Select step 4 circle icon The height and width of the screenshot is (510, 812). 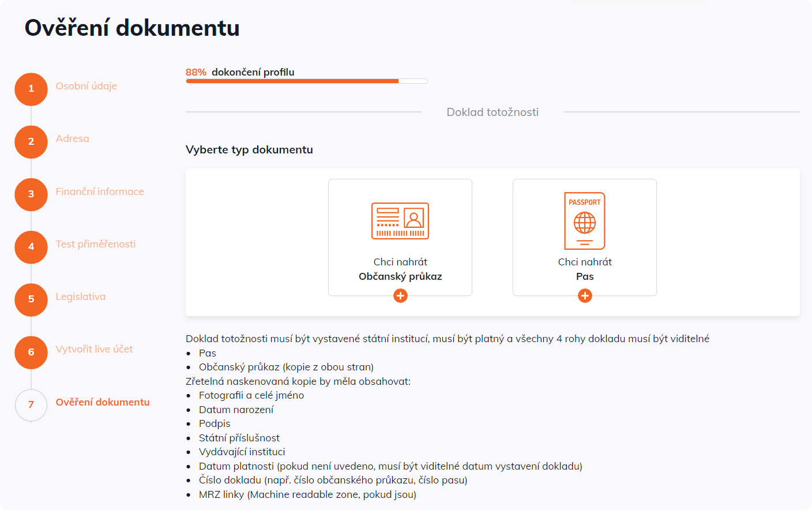point(31,247)
